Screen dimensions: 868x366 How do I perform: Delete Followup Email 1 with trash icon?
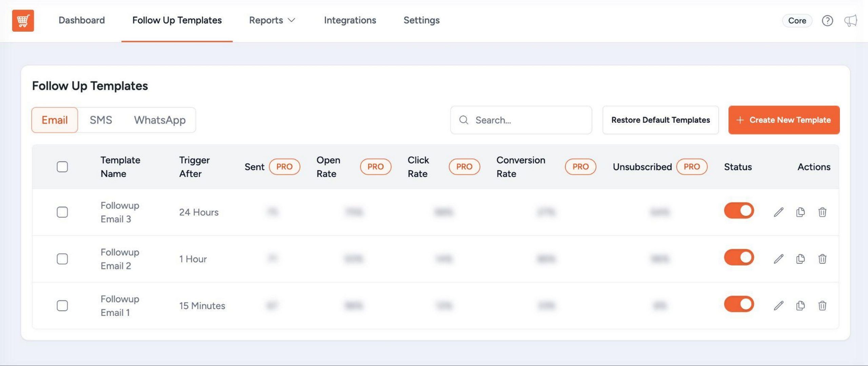click(822, 306)
